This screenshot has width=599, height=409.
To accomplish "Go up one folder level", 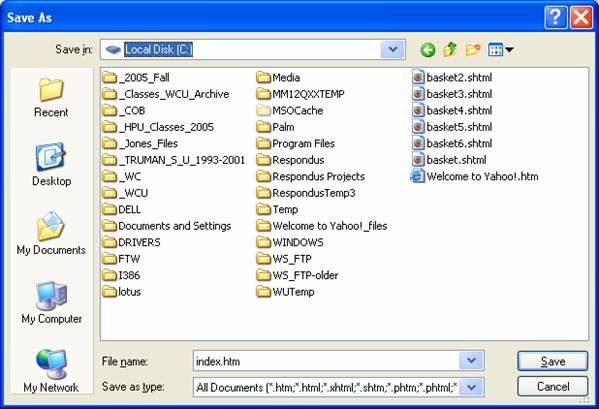I will (450, 49).
